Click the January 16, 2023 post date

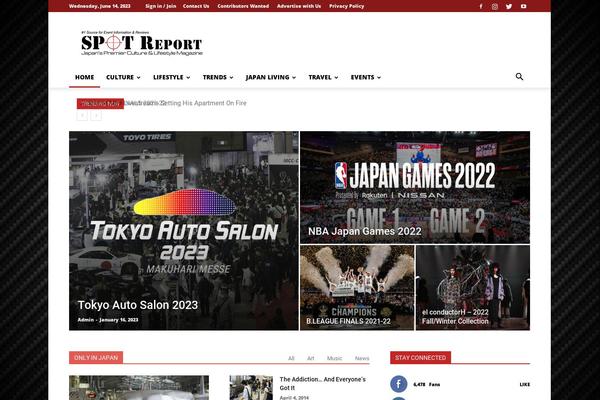[x=119, y=320]
